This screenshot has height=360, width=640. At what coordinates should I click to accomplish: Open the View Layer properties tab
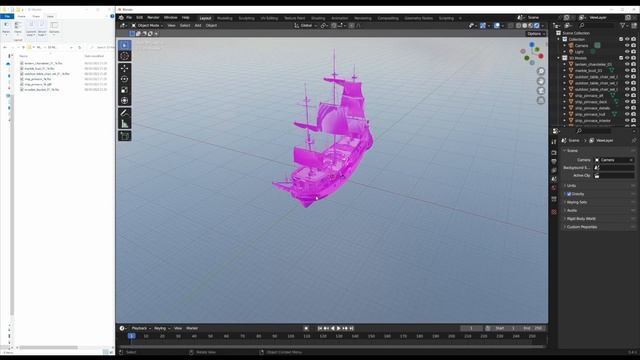[x=554, y=170]
